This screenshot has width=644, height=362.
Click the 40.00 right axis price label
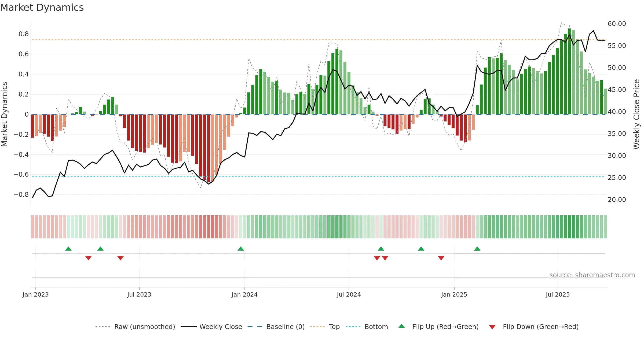click(x=617, y=112)
